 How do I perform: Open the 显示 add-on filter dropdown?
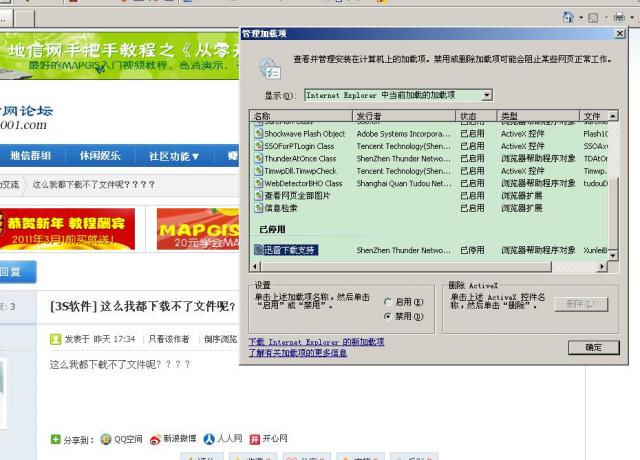point(487,95)
